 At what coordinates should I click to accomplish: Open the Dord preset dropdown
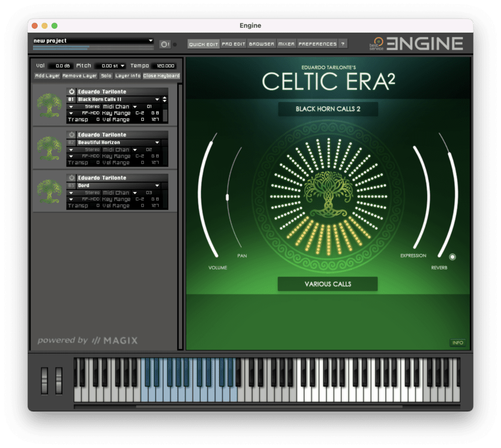coord(157,185)
